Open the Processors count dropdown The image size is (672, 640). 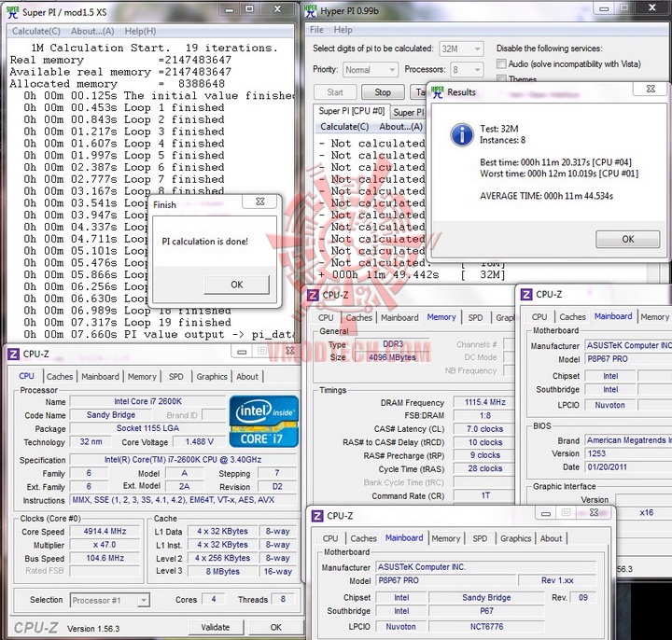coord(467,69)
